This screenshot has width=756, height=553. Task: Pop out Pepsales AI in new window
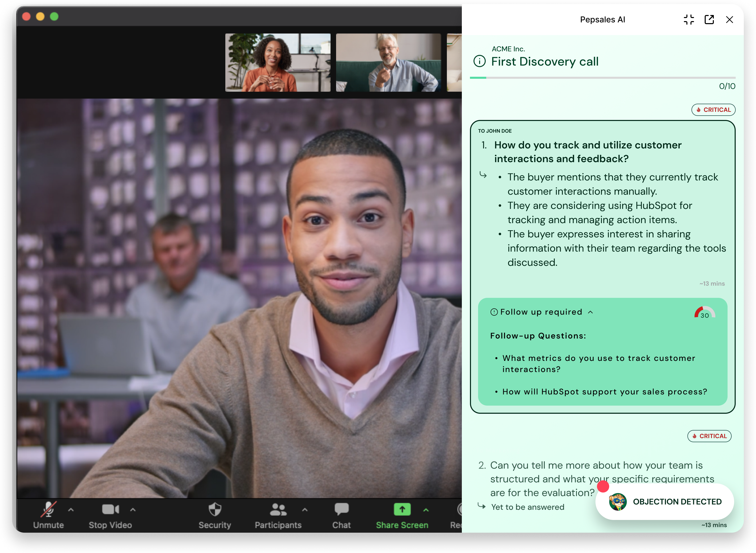coord(709,20)
